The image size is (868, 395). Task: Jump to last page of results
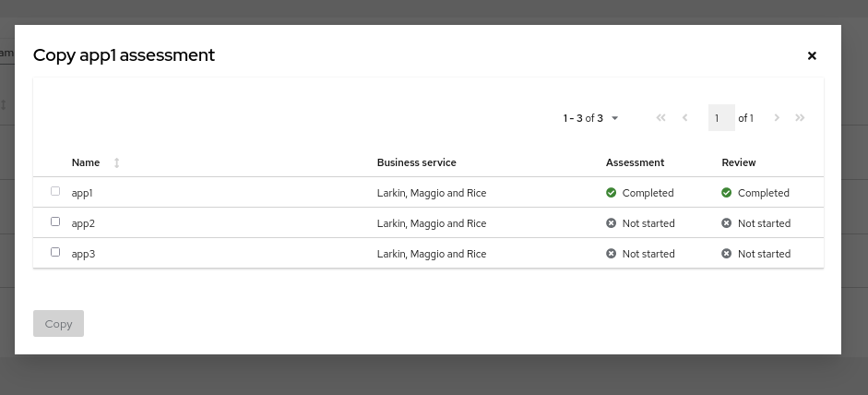[x=800, y=118]
